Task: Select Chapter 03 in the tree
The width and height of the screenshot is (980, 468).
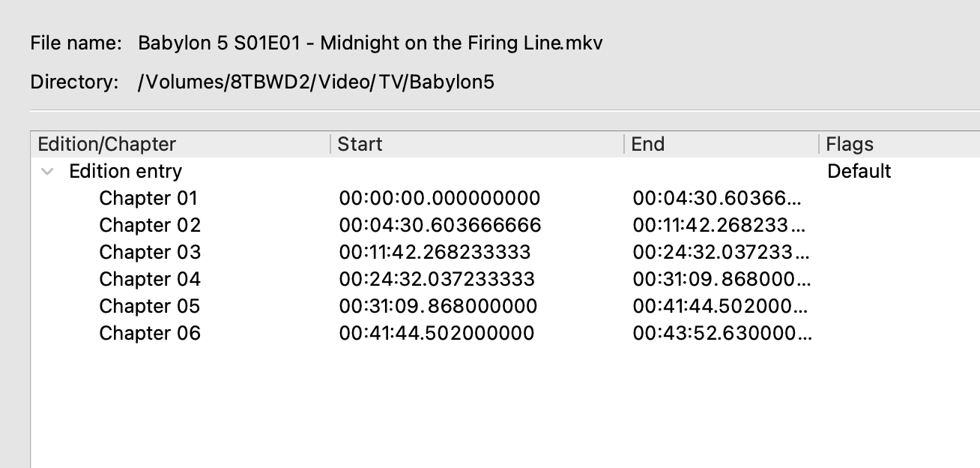Action: [150, 253]
